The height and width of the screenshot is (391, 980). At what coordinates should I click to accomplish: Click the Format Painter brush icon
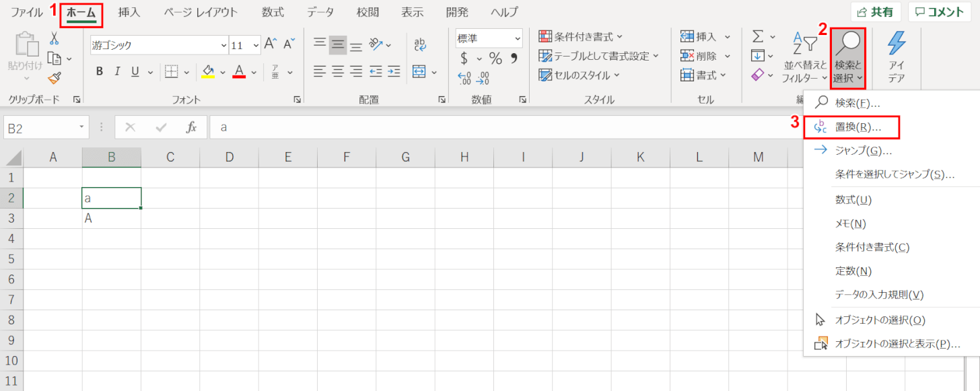[x=55, y=79]
